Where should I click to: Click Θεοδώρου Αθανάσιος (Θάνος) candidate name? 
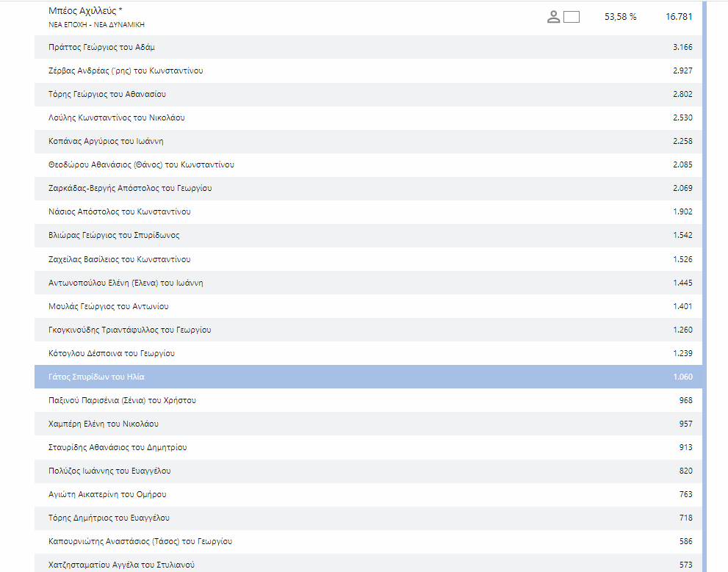tap(141, 164)
